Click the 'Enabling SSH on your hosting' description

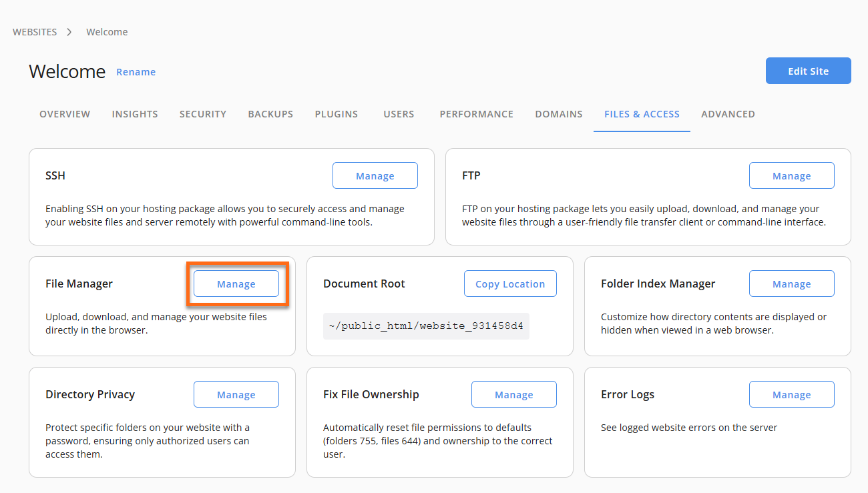(x=225, y=215)
